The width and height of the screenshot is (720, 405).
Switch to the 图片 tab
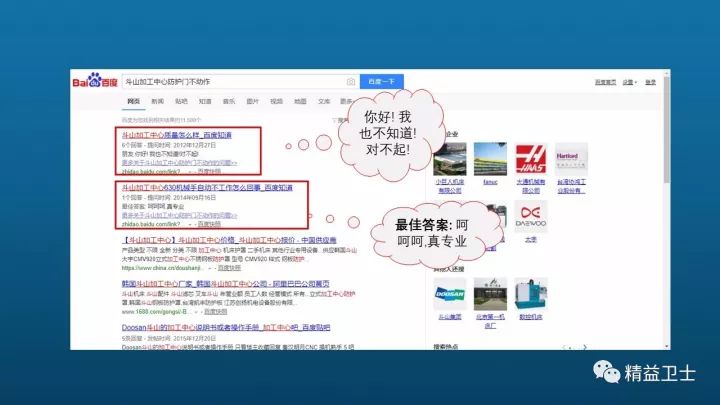click(x=253, y=101)
